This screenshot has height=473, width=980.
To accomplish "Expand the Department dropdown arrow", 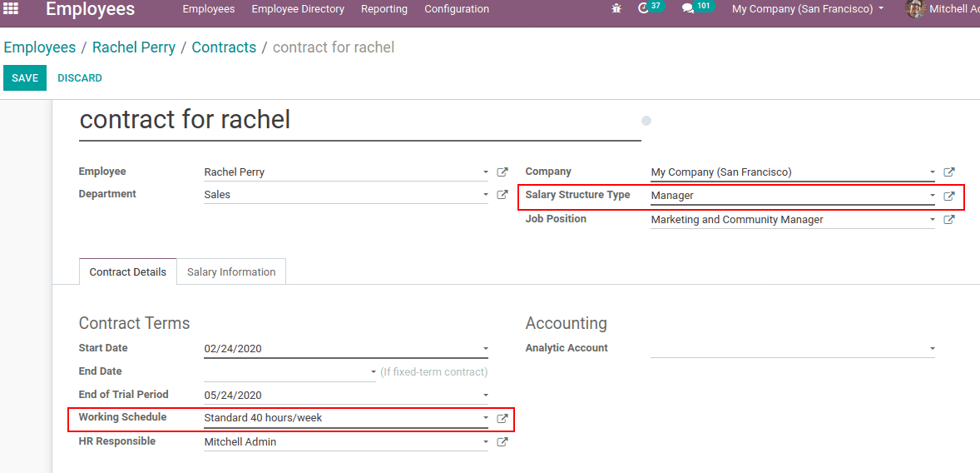I will [486, 195].
